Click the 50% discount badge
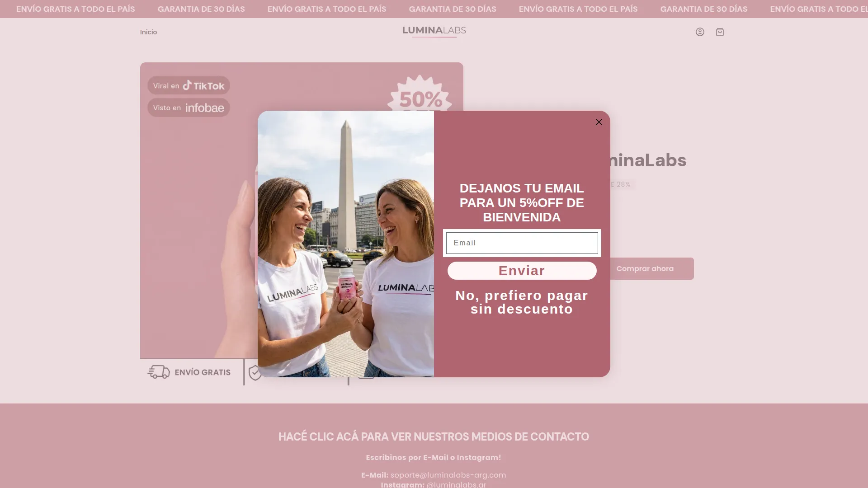Image resolution: width=868 pixels, height=488 pixels. tap(420, 94)
